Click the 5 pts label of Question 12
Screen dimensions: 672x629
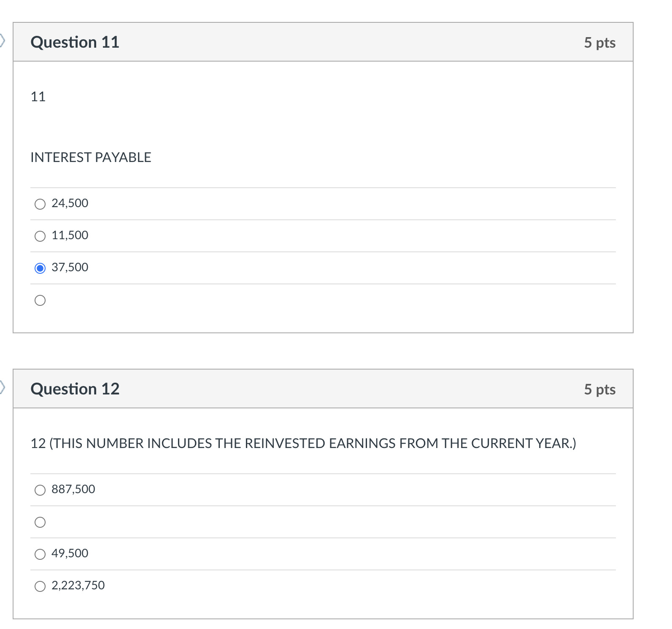(x=599, y=389)
